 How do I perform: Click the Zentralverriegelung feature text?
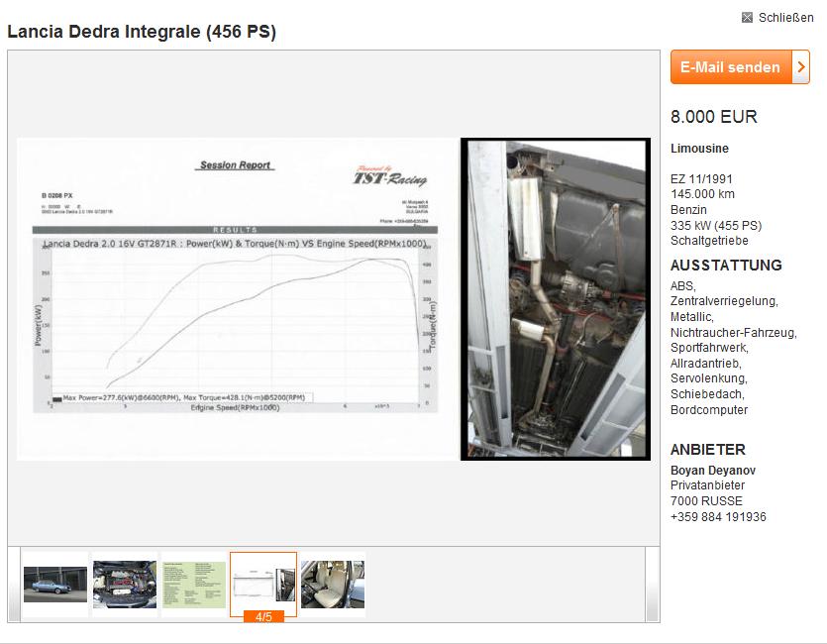click(724, 301)
